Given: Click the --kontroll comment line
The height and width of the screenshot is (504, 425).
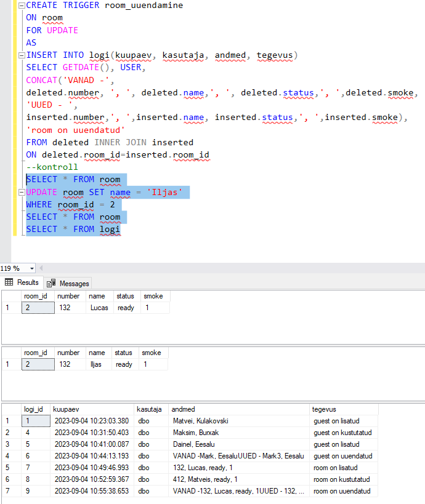Looking at the screenshot, I should (52, 167).
